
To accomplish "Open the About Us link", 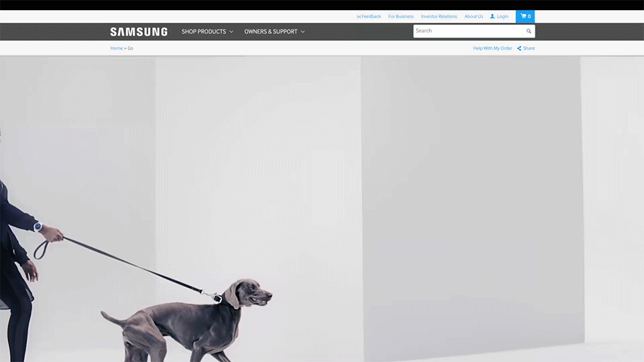I will 474,16.
